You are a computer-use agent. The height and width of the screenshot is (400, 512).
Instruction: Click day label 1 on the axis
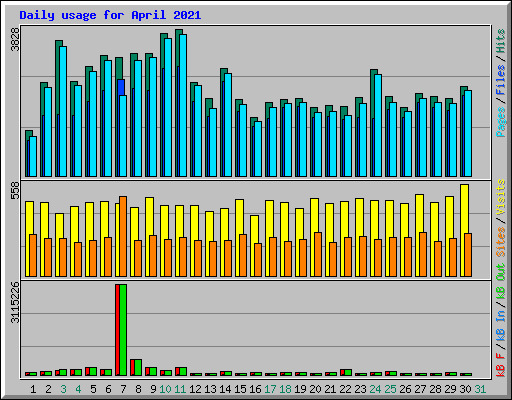click(33, 389)
